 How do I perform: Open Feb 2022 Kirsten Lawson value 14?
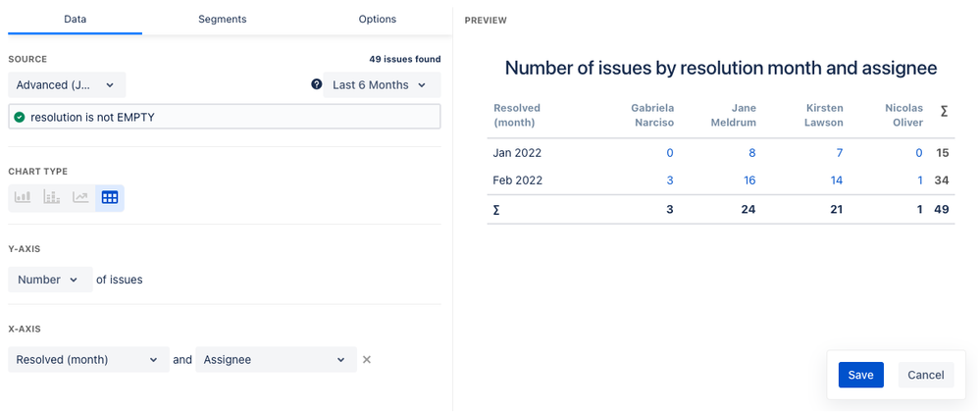836,180
